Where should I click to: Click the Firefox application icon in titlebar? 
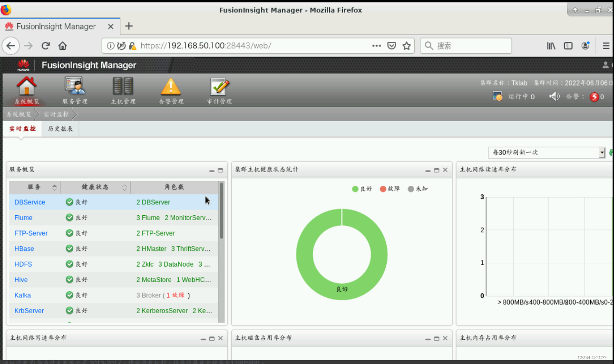coord(6,10)
